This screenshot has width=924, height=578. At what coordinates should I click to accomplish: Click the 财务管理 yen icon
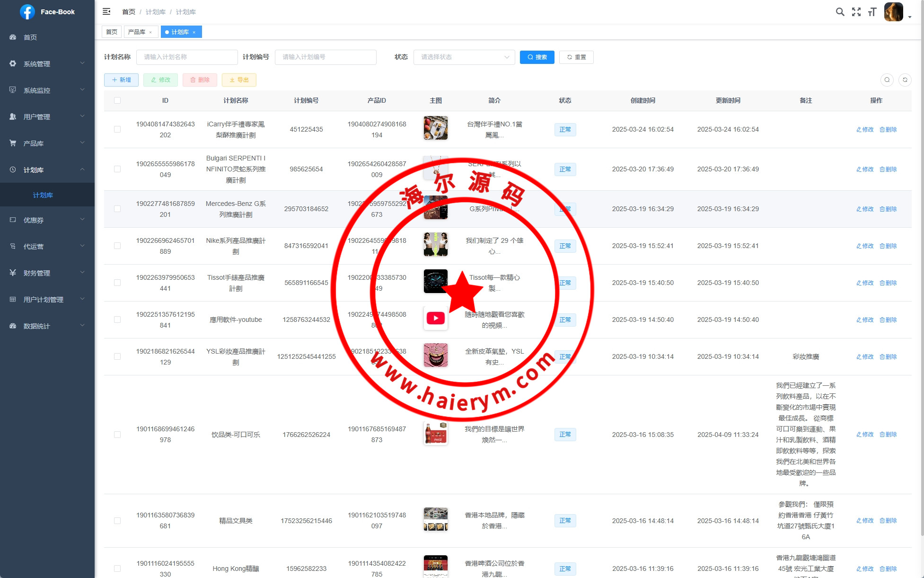[13, 273]
